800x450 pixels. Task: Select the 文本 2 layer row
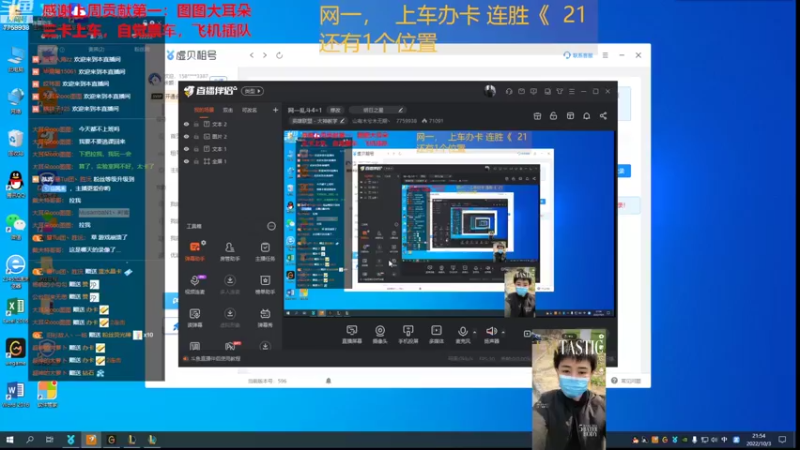tap(231, 124)
